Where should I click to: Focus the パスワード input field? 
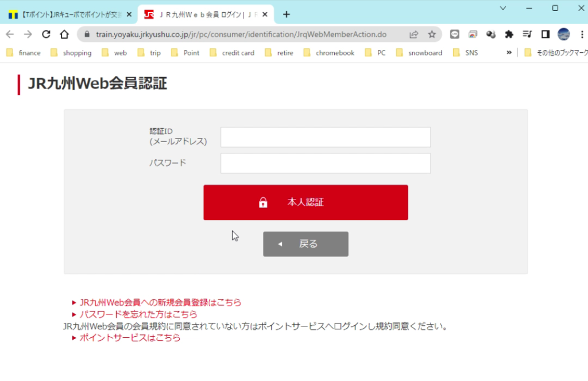[325, 163]
